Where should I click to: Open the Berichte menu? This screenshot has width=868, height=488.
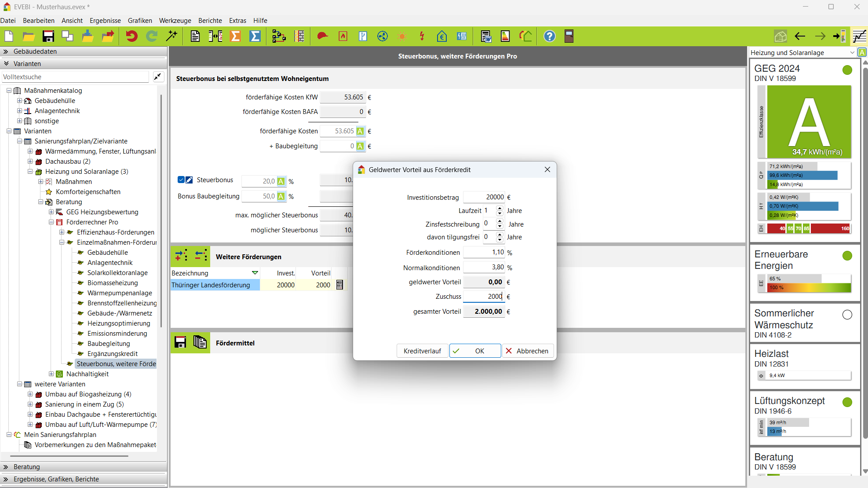210,21
